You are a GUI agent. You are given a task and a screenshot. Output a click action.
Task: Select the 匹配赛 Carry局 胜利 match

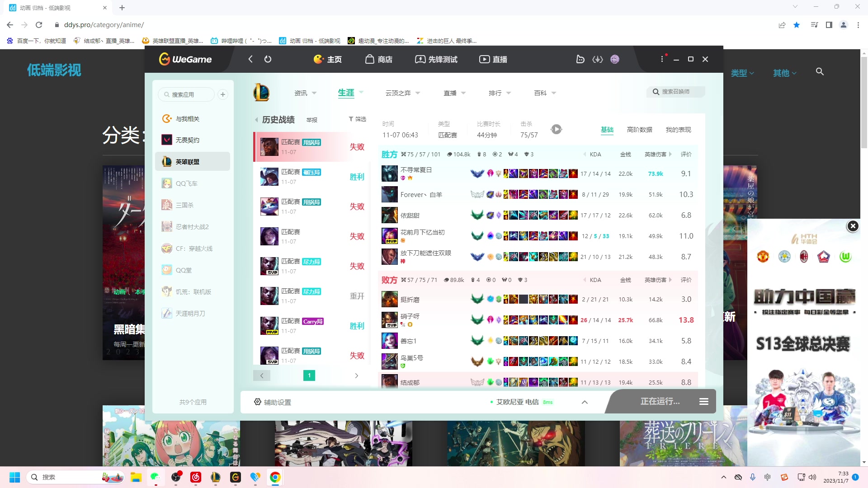[312, 326]
